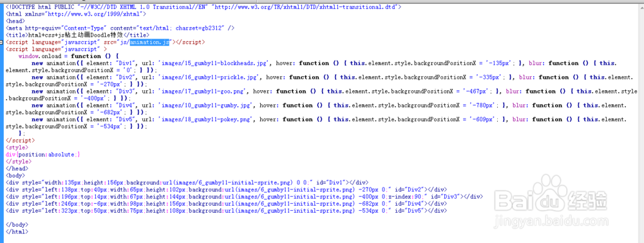Click the highlighted animation.js filename
The height and width of the screenshot is (243, 644).
click(x=150, y=42)
